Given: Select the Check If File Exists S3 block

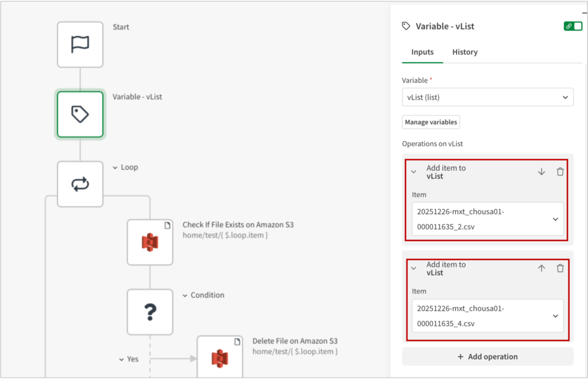Looking at the screenshot, I should [150, 242].
